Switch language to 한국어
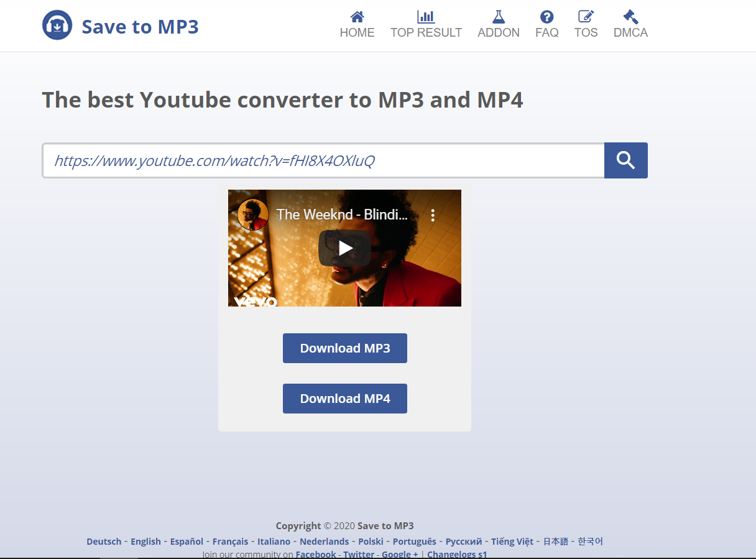756x559 pixels. [591, 542]
